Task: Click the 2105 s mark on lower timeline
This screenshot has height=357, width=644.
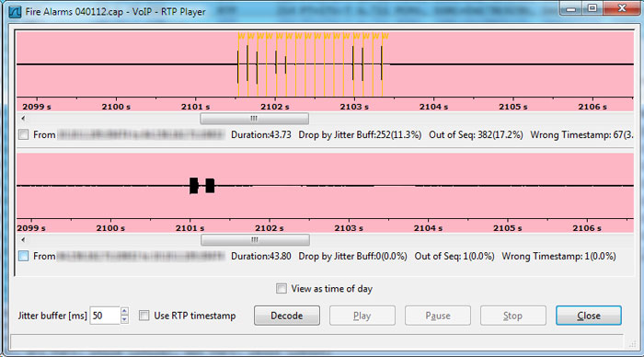Action: pyautogui.click(x=508, y=228)
